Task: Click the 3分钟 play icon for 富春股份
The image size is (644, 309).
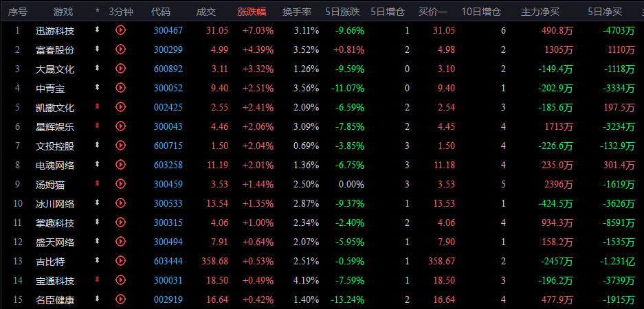Action: click(120, 49)
